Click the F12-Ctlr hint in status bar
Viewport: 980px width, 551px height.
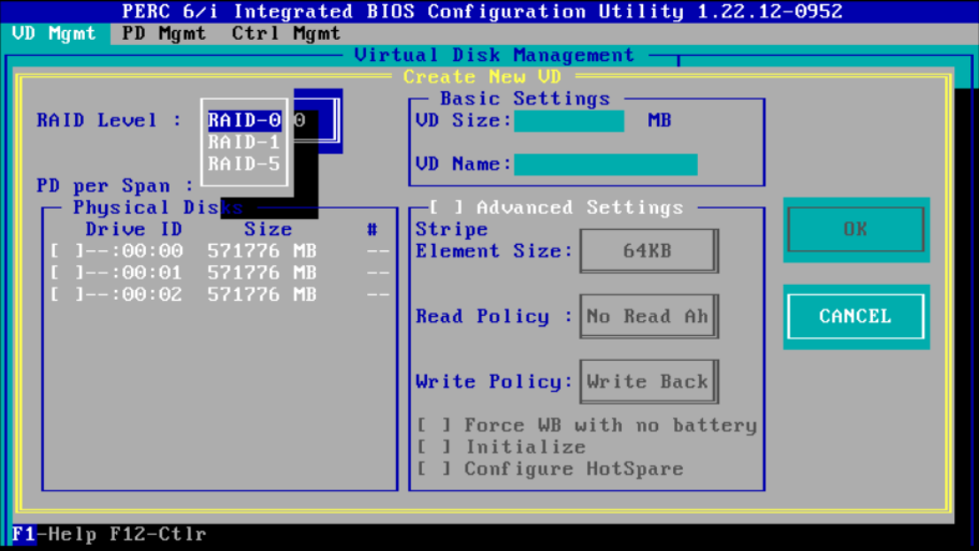(157, 535)
